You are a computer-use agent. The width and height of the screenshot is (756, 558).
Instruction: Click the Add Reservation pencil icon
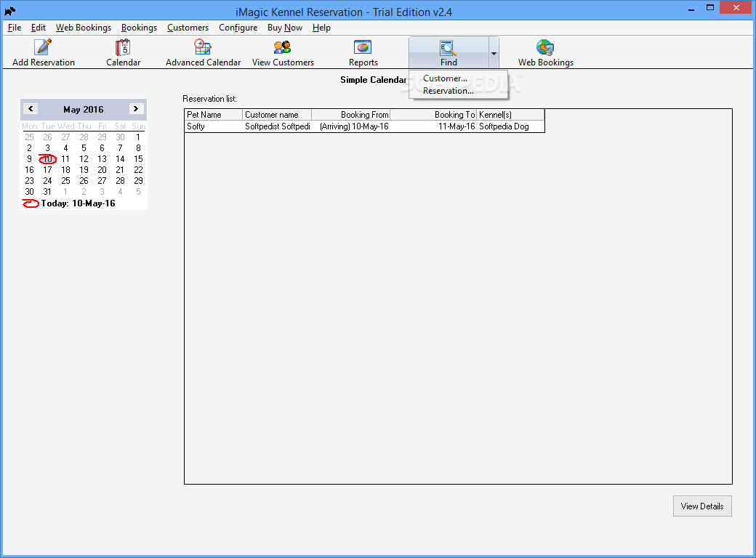pos(43,47)
